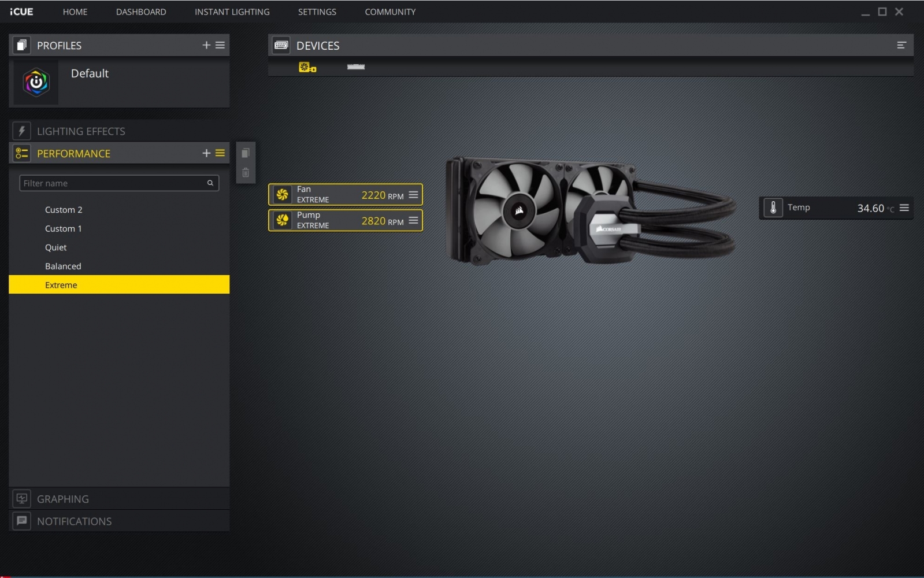Click the 2820 RPM pump reading

click(x=383, y=221)
